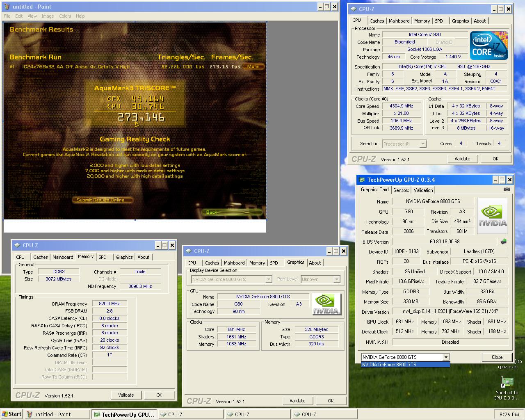Open the Paint Help menu

click(x=80, y=16)
